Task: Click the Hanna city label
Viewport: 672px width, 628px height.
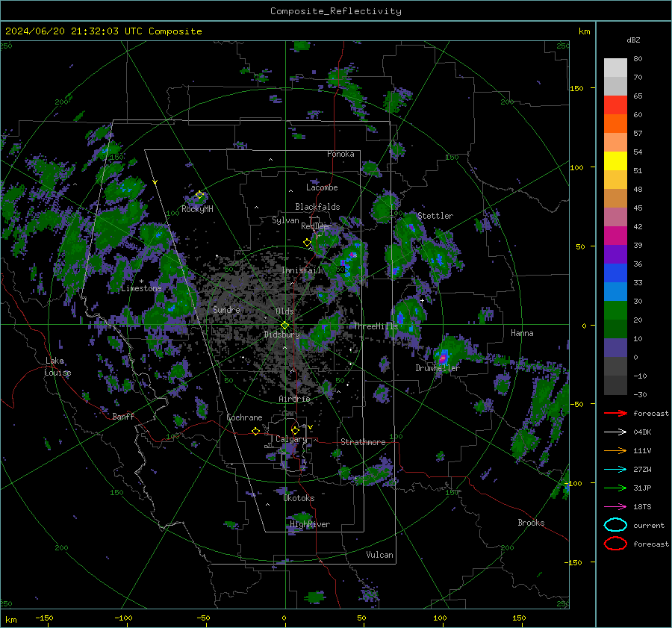Action: pyautogui.click(x=522, y=333)
